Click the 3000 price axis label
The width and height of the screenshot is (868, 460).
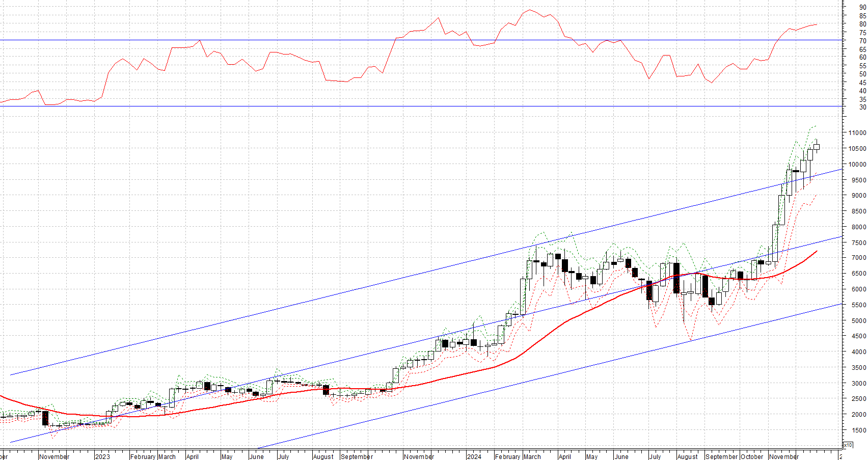tap(858, 384)
